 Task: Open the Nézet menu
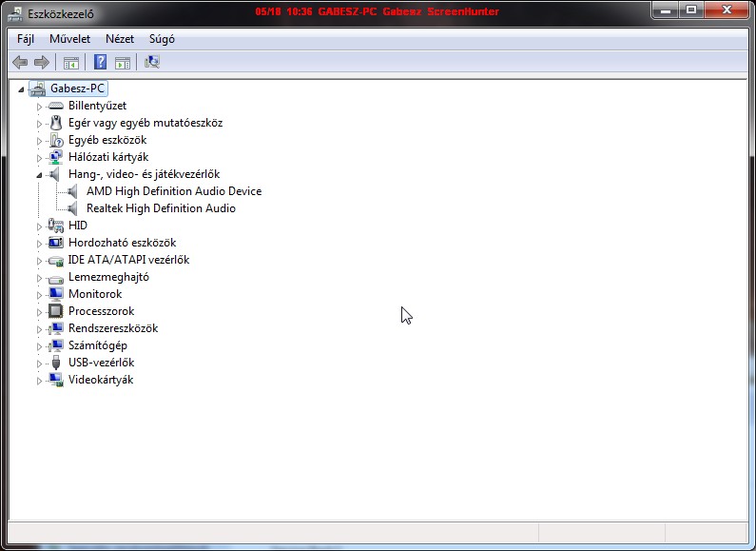120,39
